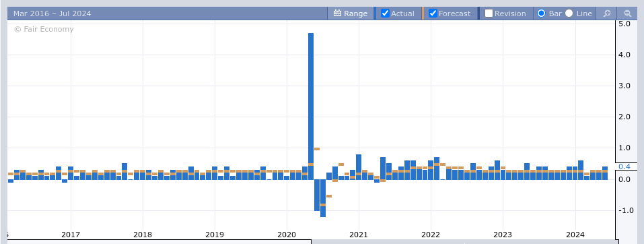The height and width of the screenshot is (244, 644).
Task: Click the 2017 year axis label
Action: (x=71, y=235)
